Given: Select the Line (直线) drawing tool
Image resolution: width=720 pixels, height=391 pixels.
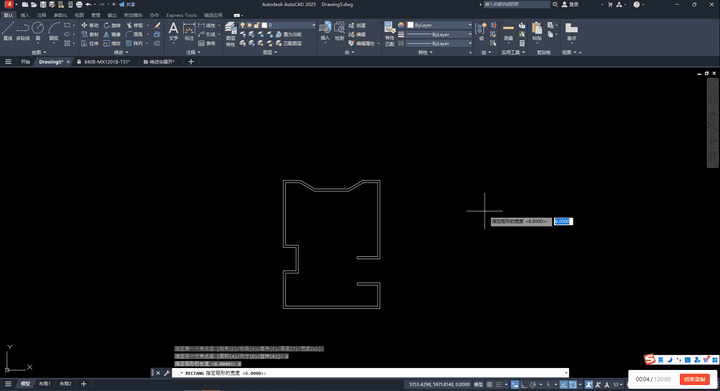Looking at the screenshot, I should coord(7,31).
